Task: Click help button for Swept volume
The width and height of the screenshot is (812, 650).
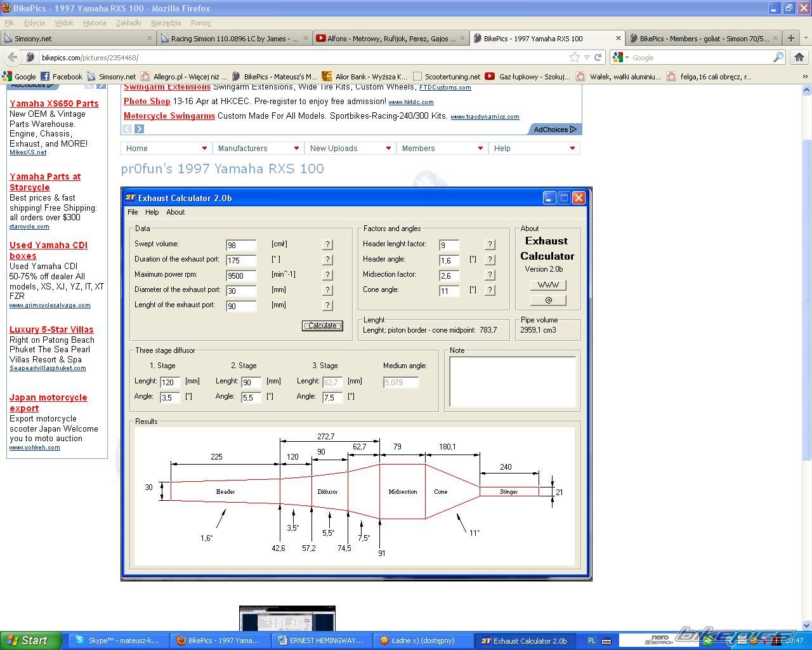Action: coord(327,244)
